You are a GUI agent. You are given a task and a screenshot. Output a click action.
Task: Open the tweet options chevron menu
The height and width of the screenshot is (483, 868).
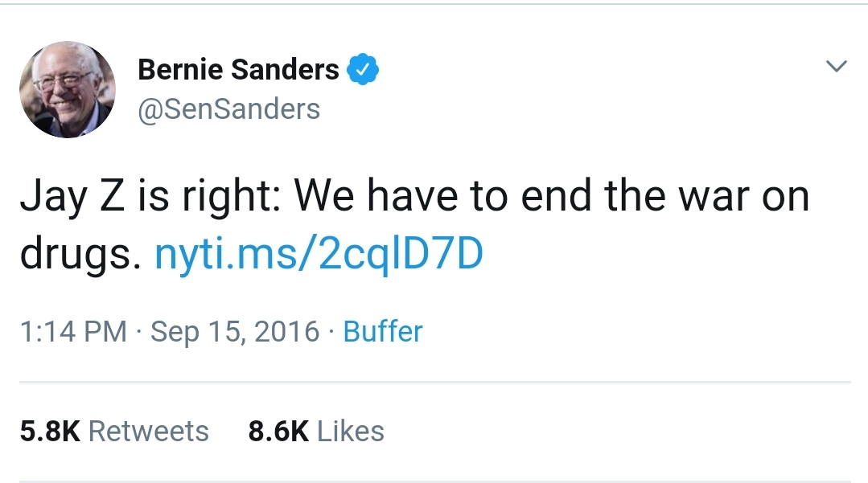tap(837, 67)
